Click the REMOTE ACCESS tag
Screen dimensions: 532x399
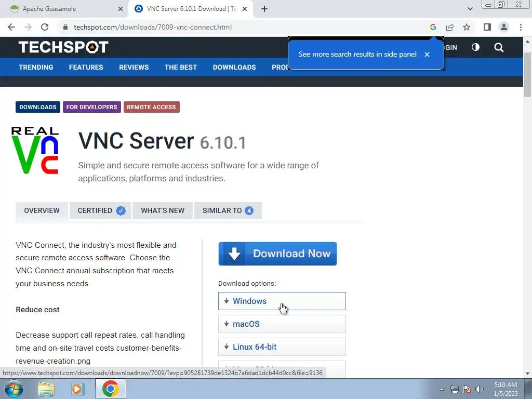coord(151,107)
